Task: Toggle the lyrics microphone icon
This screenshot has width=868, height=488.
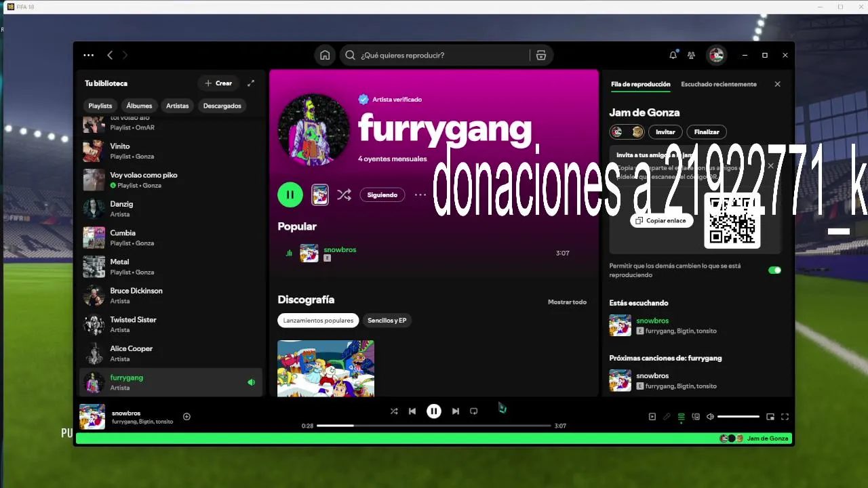Action: [x=667, y=417]
